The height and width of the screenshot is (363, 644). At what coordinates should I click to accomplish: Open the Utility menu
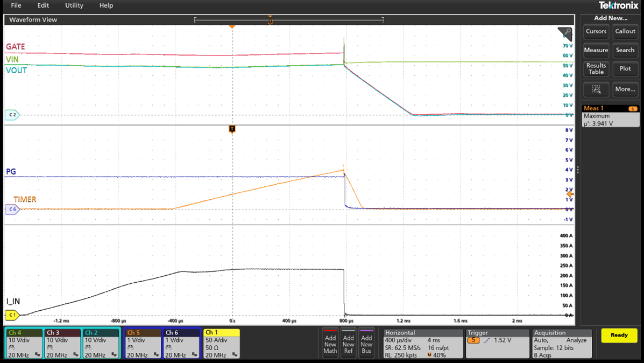pyautogui.click(x=74, y=5)
